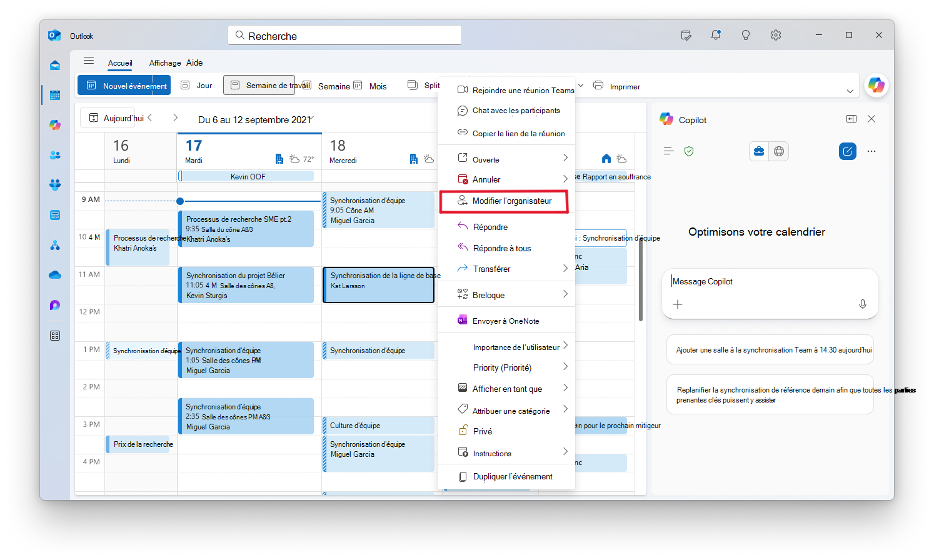Click the Aujourd'hui button

116,118
